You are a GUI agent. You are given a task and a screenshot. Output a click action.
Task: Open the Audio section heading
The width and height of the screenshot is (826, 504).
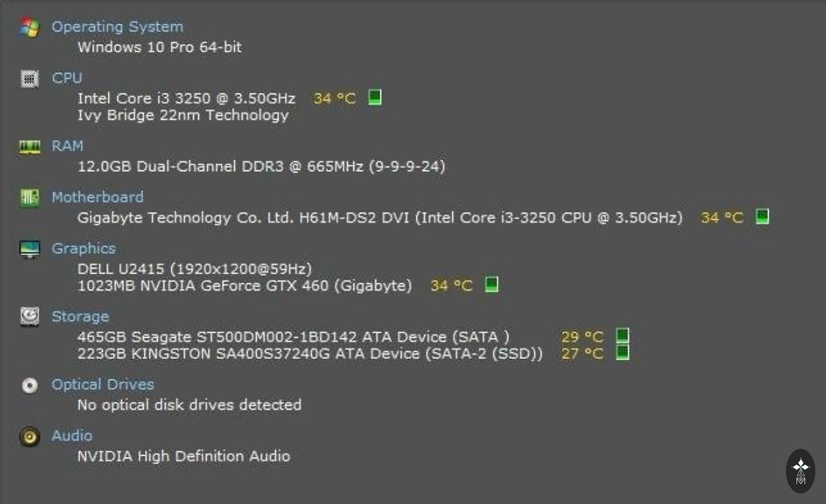tap(72, 435)
